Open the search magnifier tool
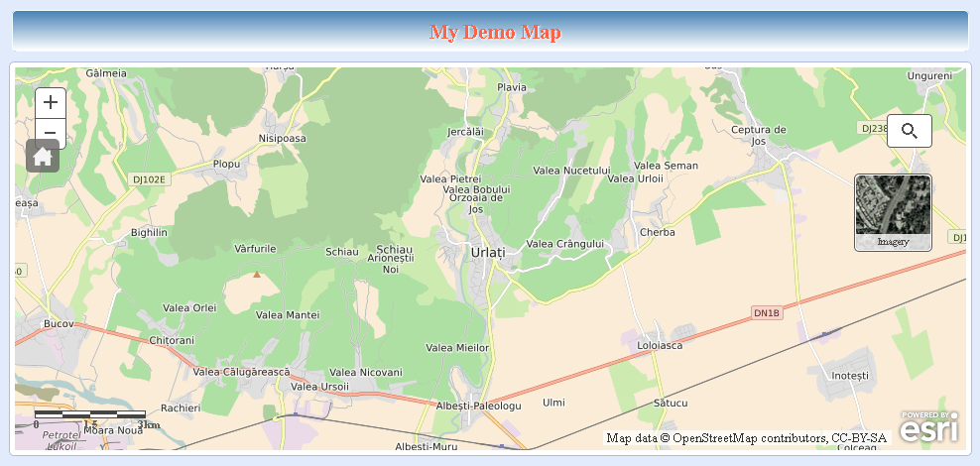Image resolution: width=980 pixels, height=466 pixels. (910, 131)
